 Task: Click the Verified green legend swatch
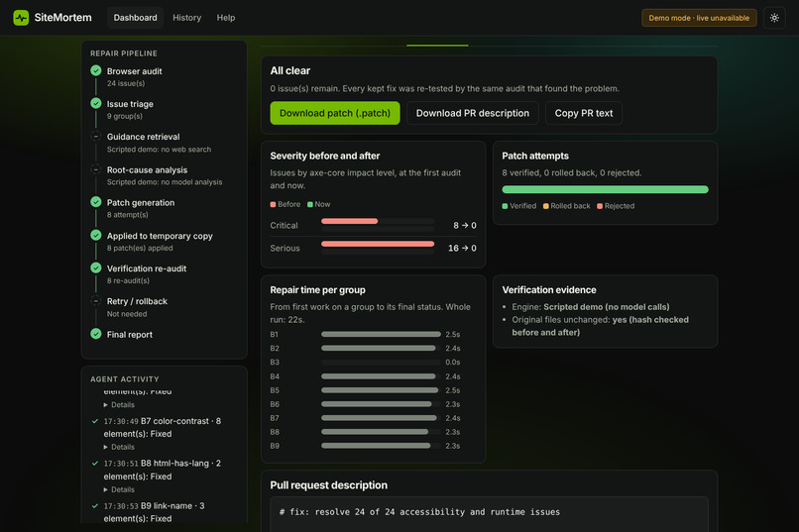click(505, 206)
